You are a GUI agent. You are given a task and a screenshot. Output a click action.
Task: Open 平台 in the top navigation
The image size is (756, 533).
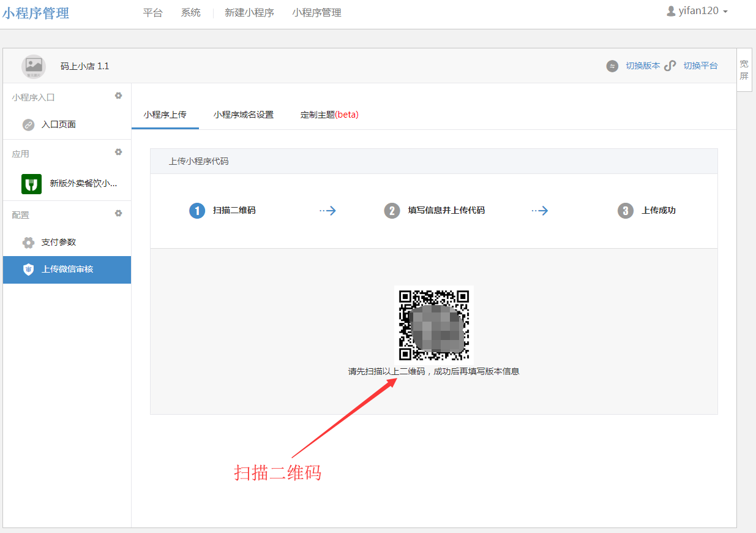click(153, 13)
